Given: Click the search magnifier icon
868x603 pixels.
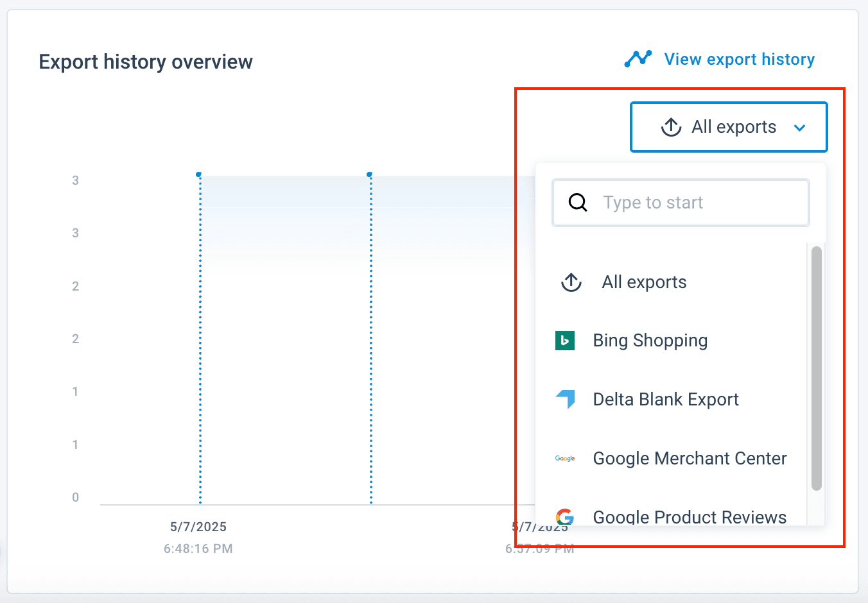Looking at the screenshot, I should (578, 203).
